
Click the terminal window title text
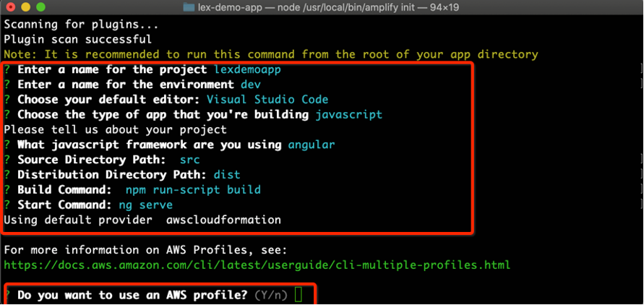click(x=328, y=7)
